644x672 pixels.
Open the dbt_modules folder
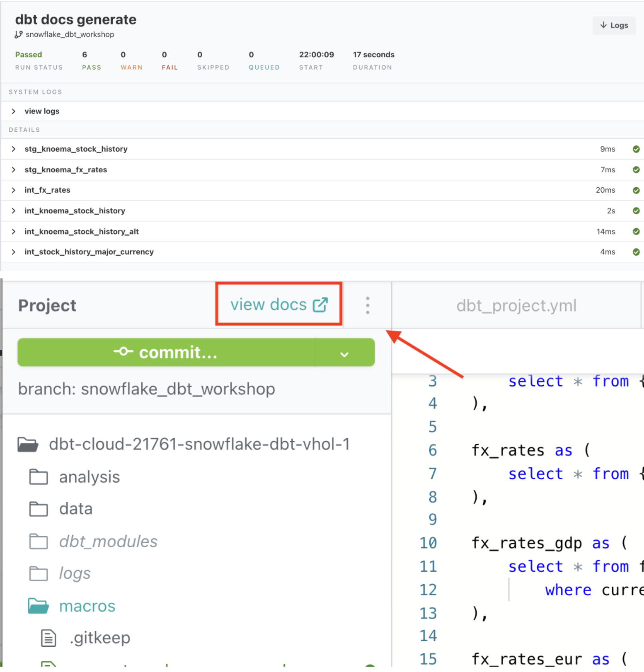coord(108,541)
